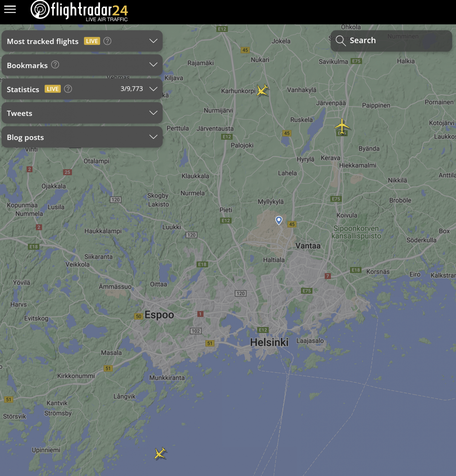Open the hamburger menu
The image size is (456, 476).
pos(10,9)
